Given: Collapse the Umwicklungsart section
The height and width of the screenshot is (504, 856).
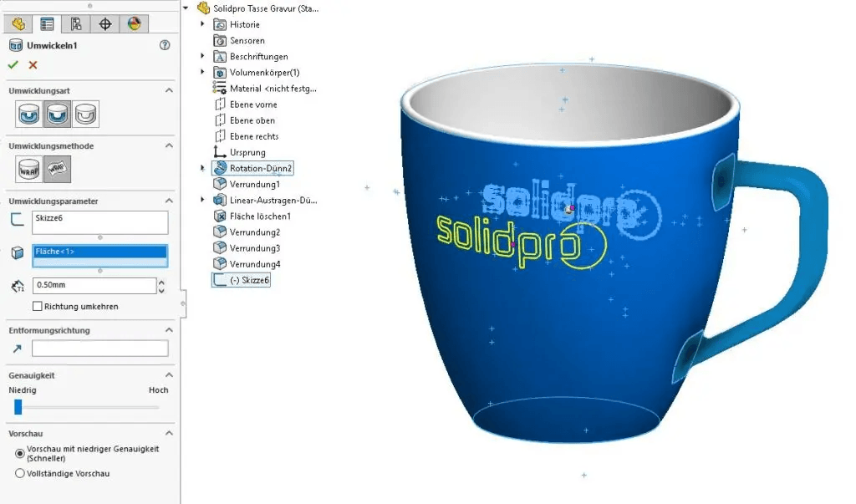Looking at the screenshot, I should pyautogui.click(x=168, y=90).
